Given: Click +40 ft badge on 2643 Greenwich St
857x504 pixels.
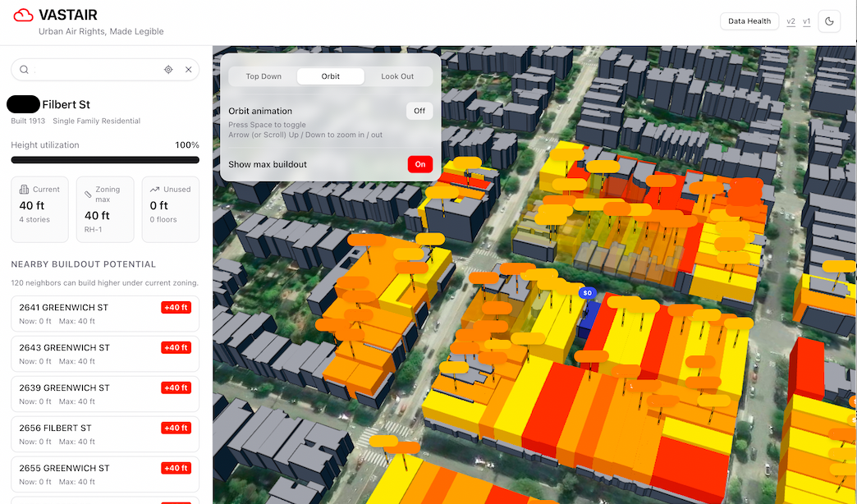Looking at the screenshot, I should [x=176, y=348].
